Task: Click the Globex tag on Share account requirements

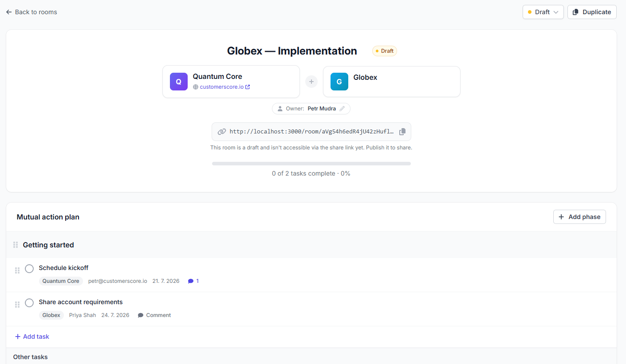Action: point(51,315)
